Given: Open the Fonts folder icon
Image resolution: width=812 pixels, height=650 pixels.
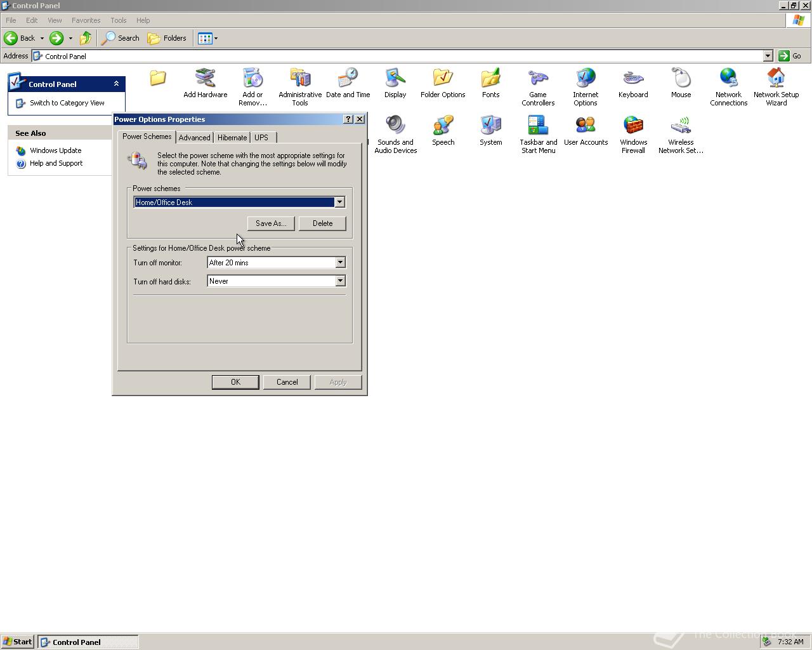Looking at the screenshot, I should pos(490,83).
